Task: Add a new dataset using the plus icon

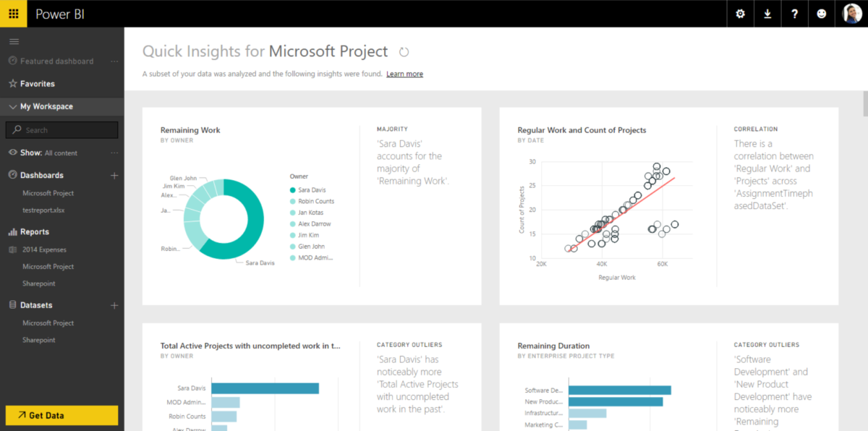Action: coord(114,305)
